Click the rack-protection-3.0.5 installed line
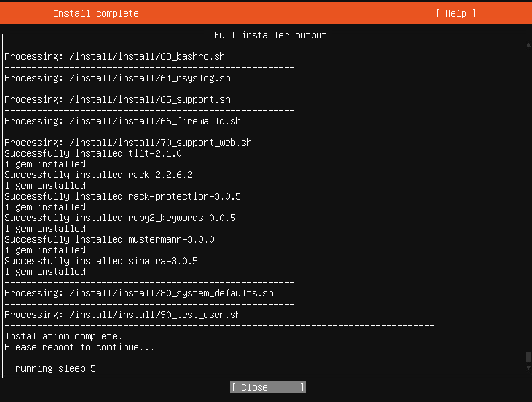532x402 pixels. point(123,196)
